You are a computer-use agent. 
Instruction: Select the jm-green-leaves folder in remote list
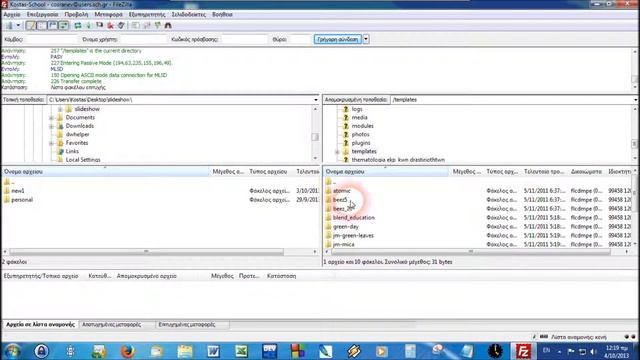[353, 236]
